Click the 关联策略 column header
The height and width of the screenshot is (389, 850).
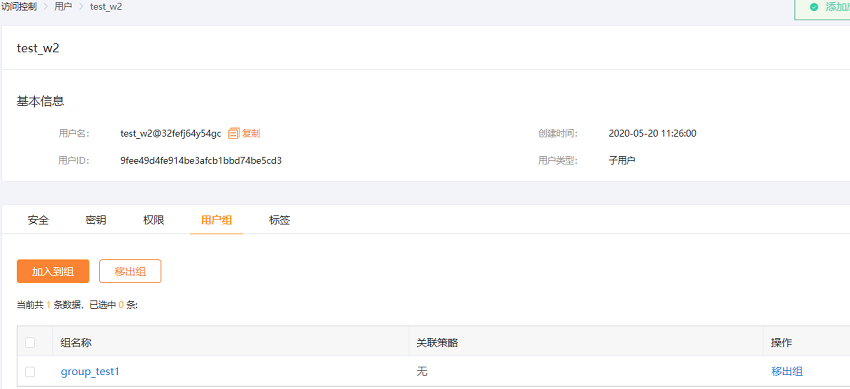click(x=437, y=342)
